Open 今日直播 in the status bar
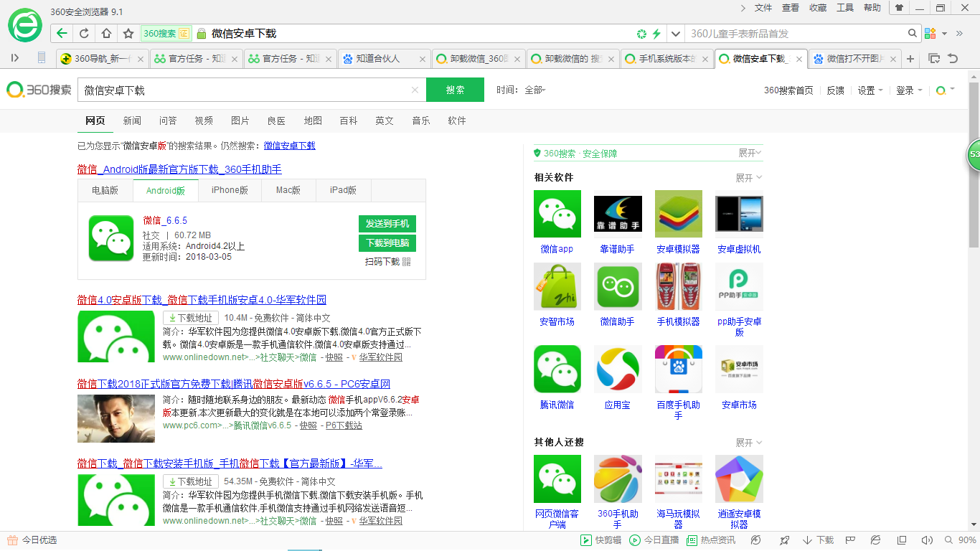This screenshot has width=980, height=551. [654, 540]
